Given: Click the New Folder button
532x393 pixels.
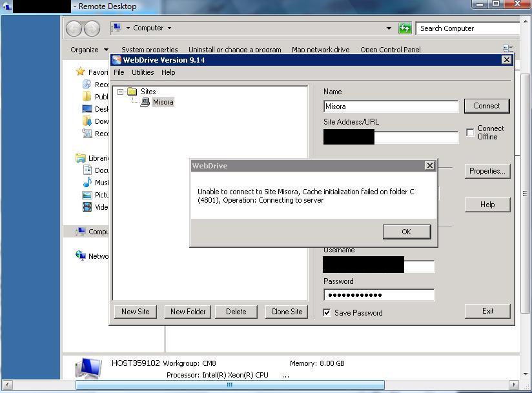Looking at the screenshot, I should pos(188,312).
